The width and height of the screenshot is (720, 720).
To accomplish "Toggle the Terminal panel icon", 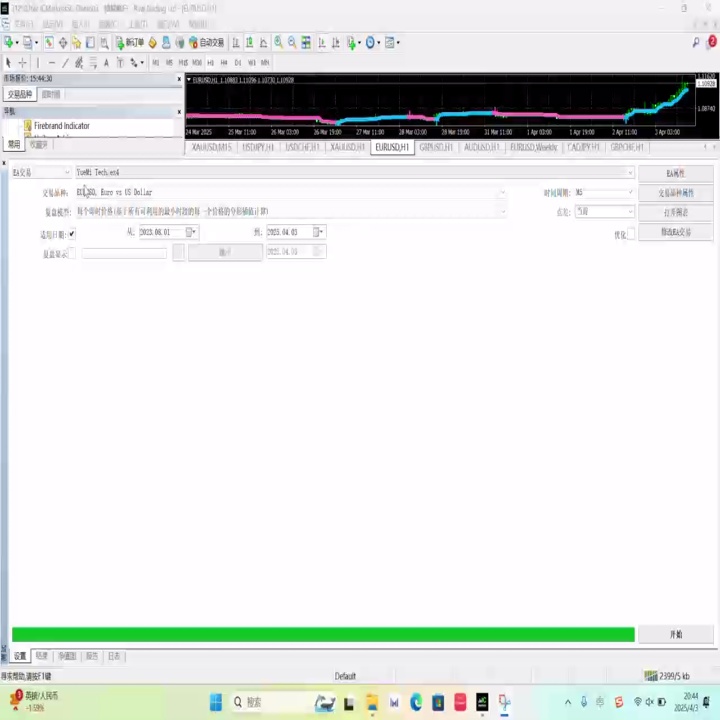I will (90, 43).
